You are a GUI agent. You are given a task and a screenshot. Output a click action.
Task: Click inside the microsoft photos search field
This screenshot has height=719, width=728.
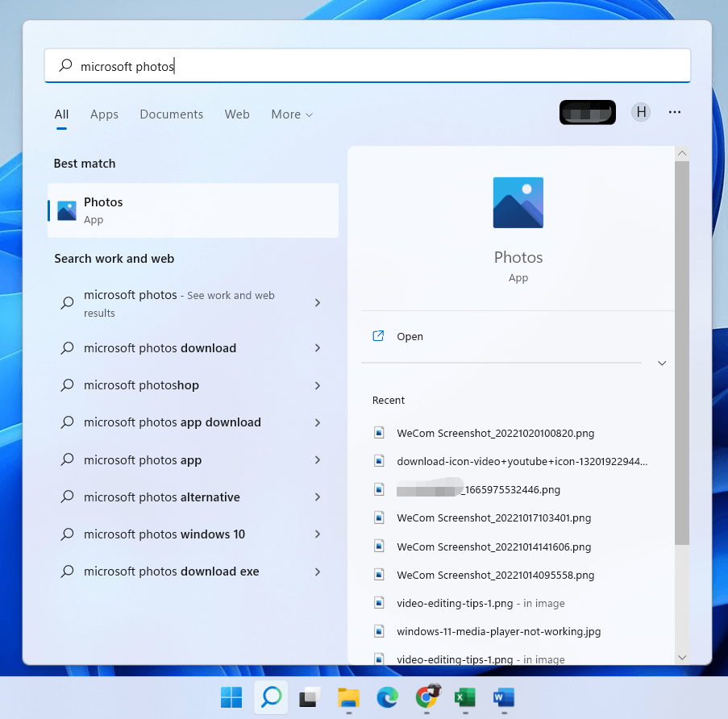368,65
